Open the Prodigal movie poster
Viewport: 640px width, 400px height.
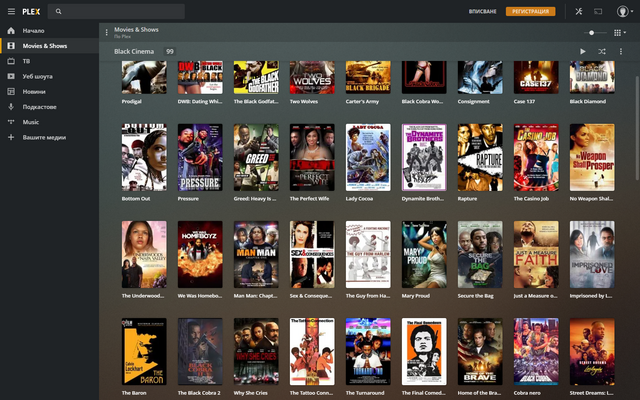[x=144, y=77]
